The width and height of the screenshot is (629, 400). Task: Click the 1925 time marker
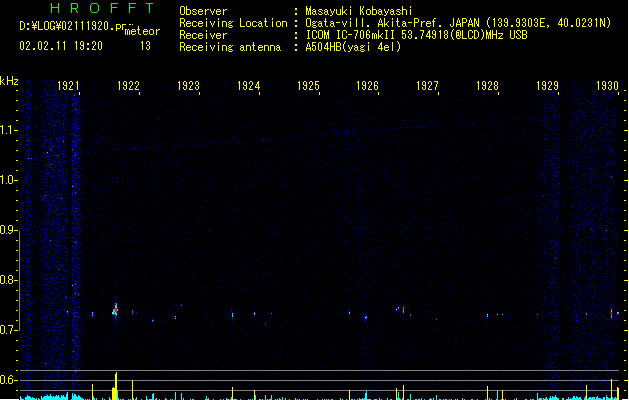click(308, 86)
